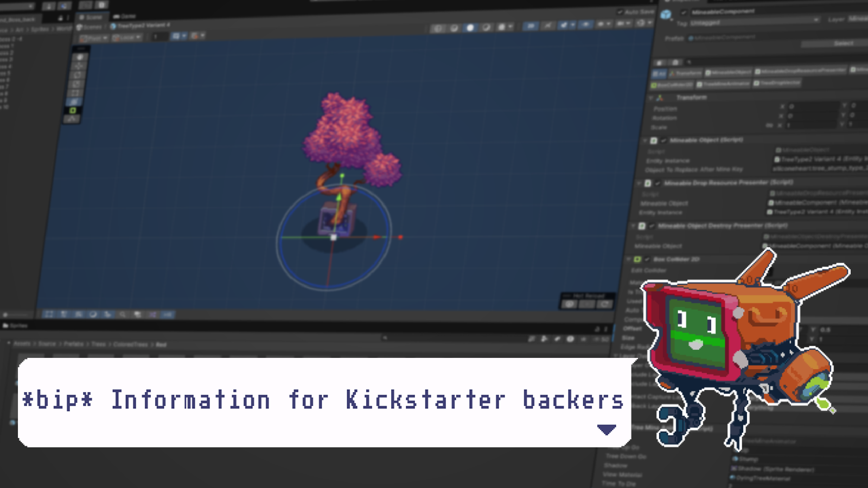Toggle Mineable Object Destroy Presenter enabled checkbox

652,226
